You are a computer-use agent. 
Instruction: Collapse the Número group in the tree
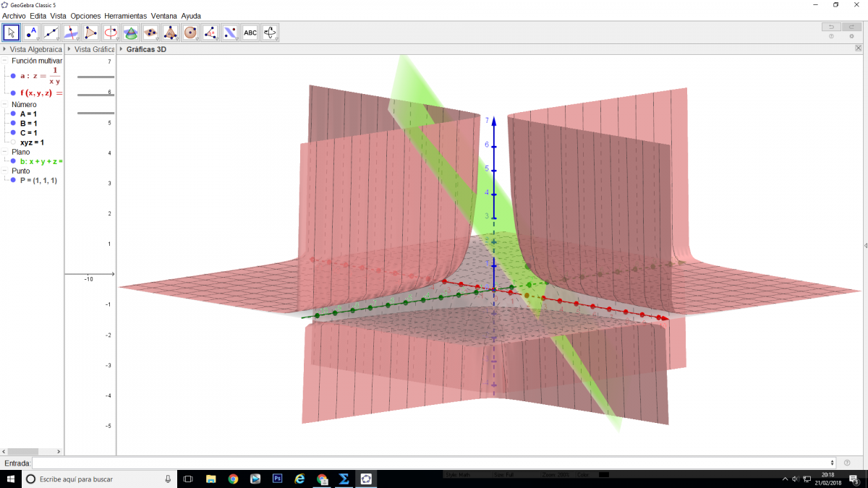pos(5,105)
